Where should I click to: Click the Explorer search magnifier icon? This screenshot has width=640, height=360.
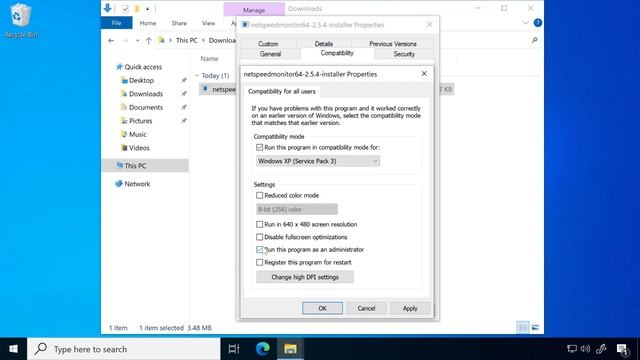pyautogui.click(x=534, y=40)
